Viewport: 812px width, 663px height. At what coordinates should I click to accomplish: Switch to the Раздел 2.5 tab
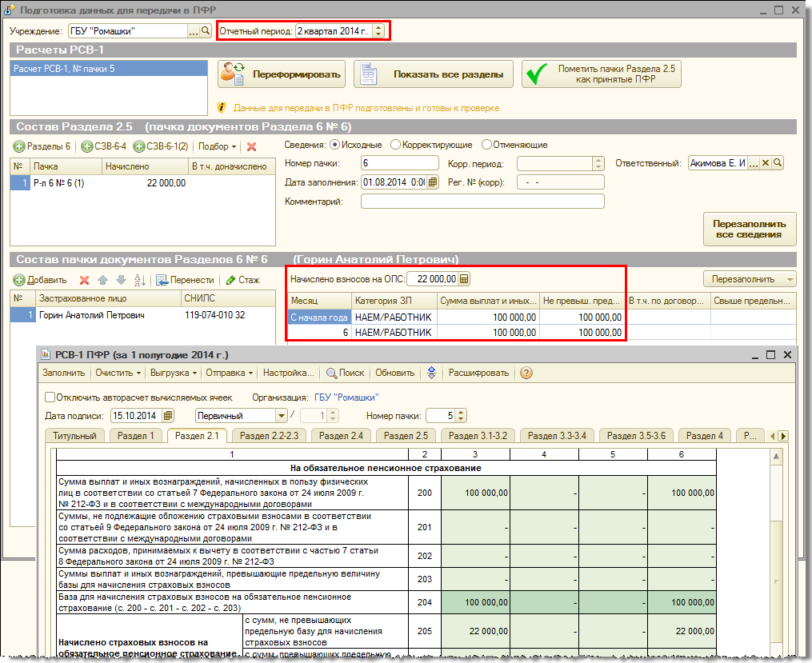(x=406, y=436)
